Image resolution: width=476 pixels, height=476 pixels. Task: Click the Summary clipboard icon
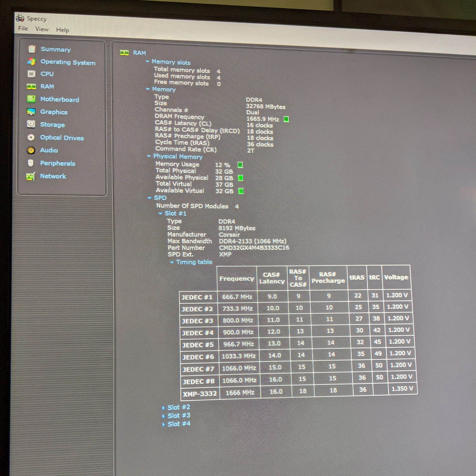click(x=32, y=49)
